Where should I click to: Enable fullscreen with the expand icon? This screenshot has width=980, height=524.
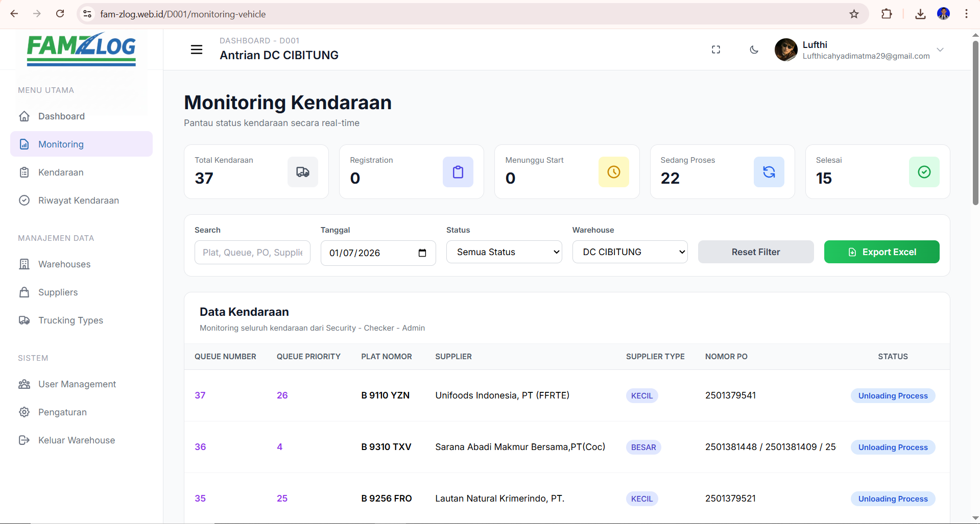tap(715, 49)
